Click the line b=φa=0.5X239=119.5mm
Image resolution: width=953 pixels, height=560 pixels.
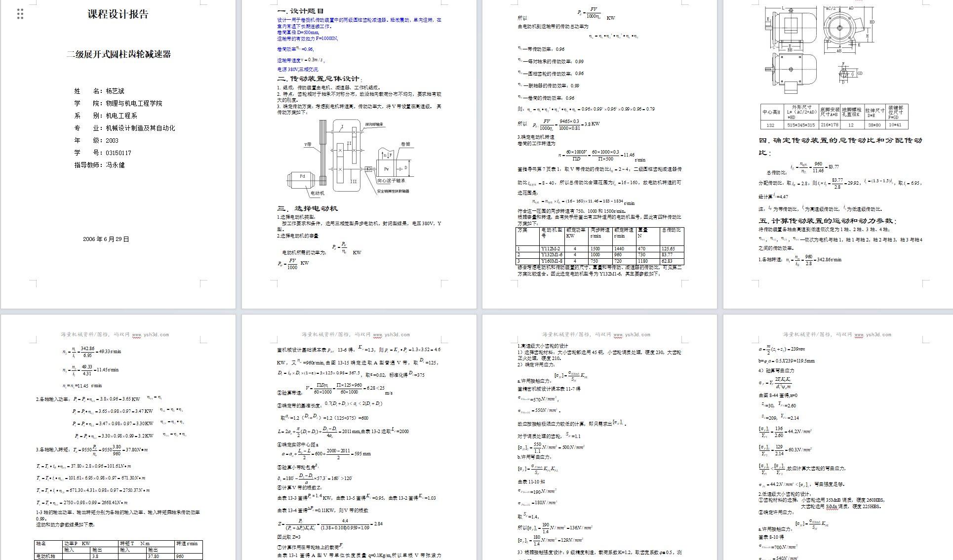pyautogui.click(x=787, y=361)
